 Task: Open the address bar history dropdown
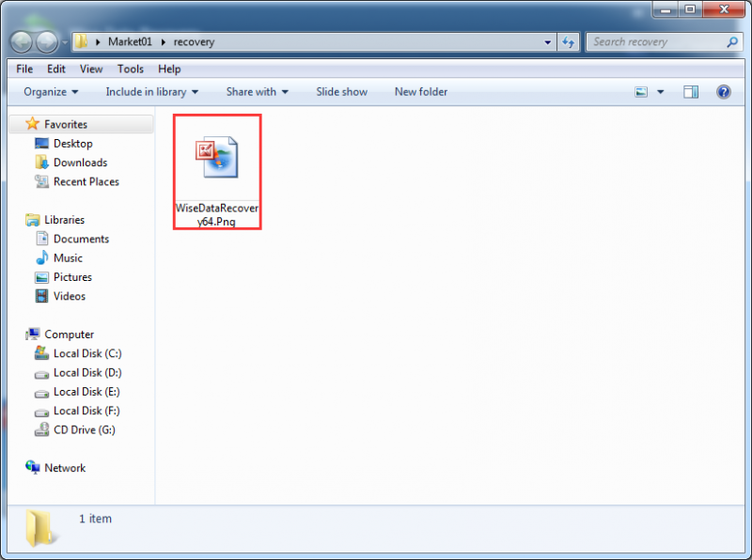(547, 42)
